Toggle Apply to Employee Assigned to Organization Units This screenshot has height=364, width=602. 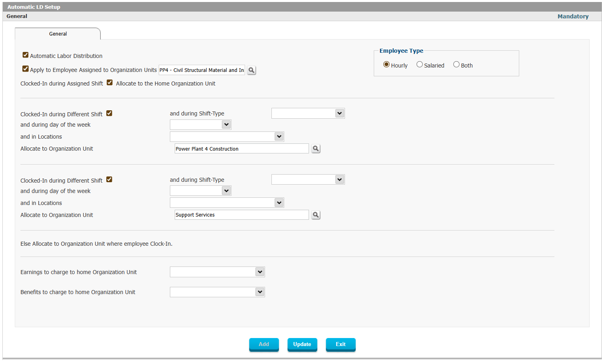tap(26, 69)
